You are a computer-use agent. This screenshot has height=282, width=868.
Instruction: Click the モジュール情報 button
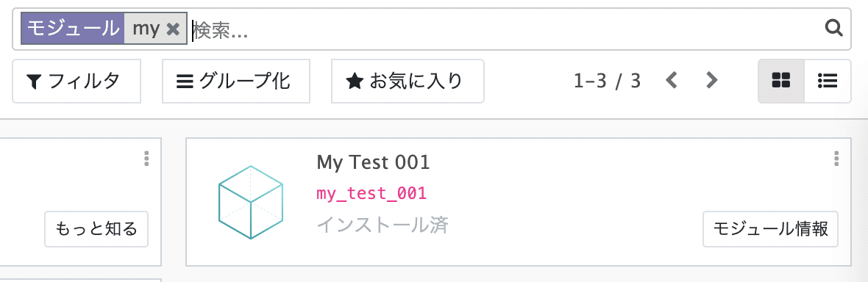(770, 229)
